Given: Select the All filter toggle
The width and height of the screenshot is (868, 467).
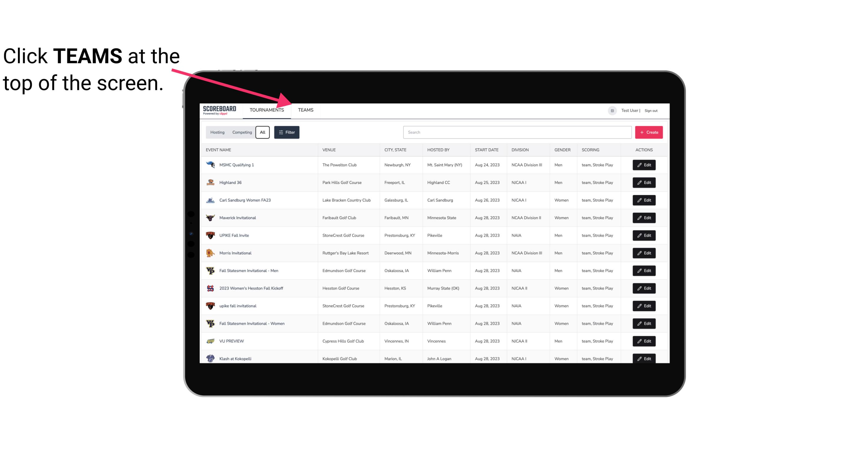Looking at the screenshot, I should (262, 132).
